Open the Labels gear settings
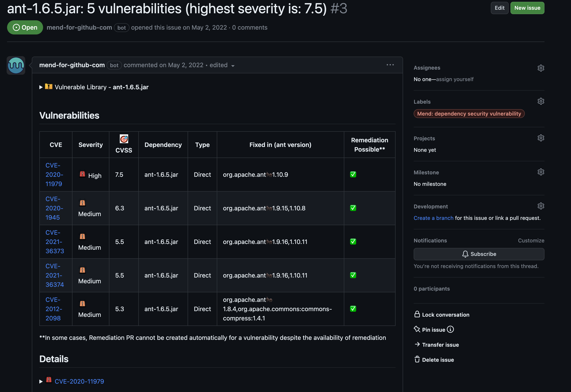This screenshot has height=392, width=571. pos(541,101)
